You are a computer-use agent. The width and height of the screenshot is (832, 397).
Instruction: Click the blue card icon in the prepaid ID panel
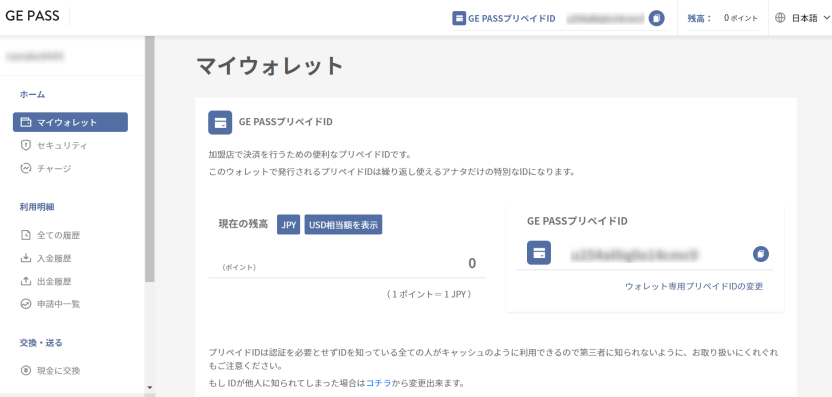539,253
